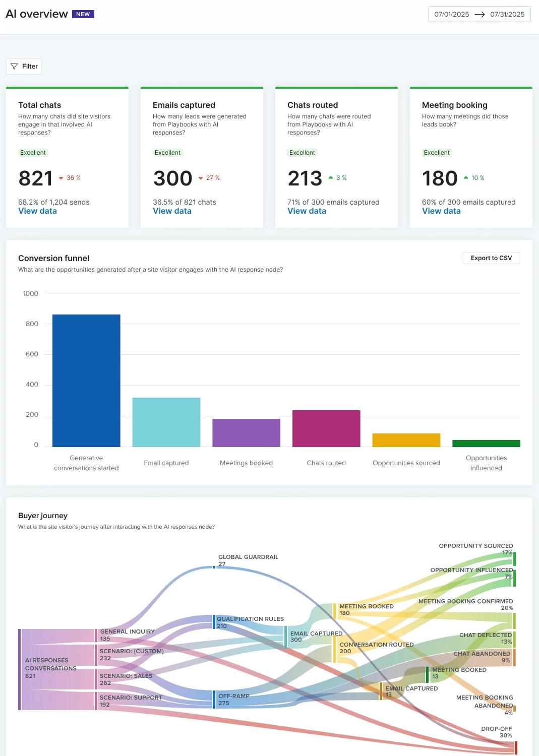Select the start date 07/01/2025

tap(452, 15)
